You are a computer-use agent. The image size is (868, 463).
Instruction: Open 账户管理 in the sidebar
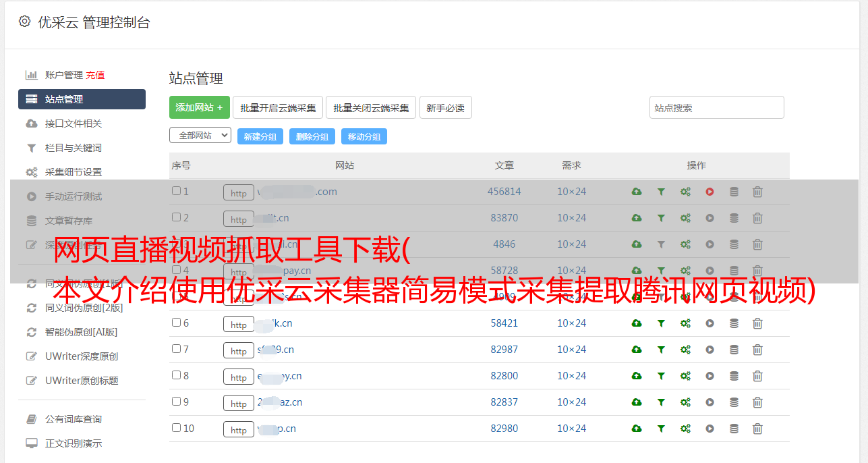point(63,75)
